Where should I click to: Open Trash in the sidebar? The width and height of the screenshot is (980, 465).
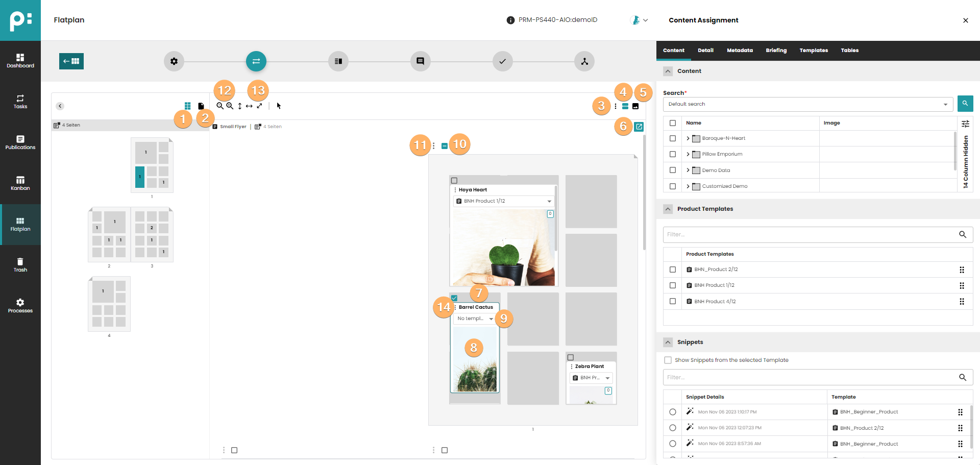pos(20,265)
